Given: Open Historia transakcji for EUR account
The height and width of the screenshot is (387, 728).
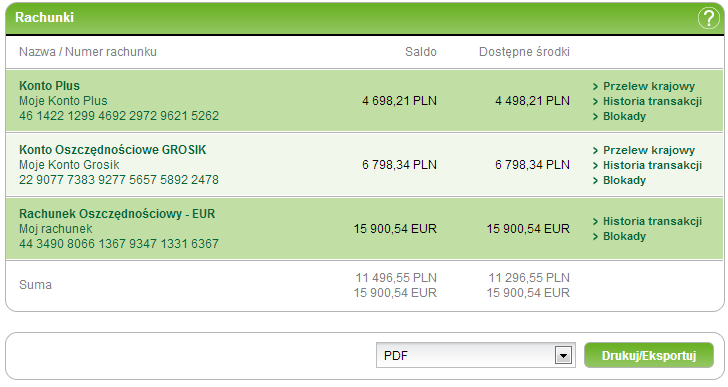Looking at the screenshot, I should (652, 221).
